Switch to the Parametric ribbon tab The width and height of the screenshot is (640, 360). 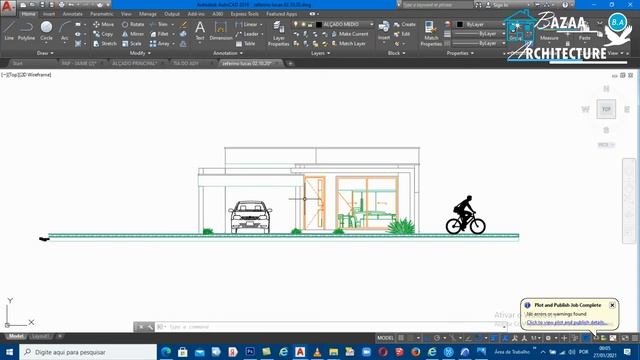[x=102, y=14]
